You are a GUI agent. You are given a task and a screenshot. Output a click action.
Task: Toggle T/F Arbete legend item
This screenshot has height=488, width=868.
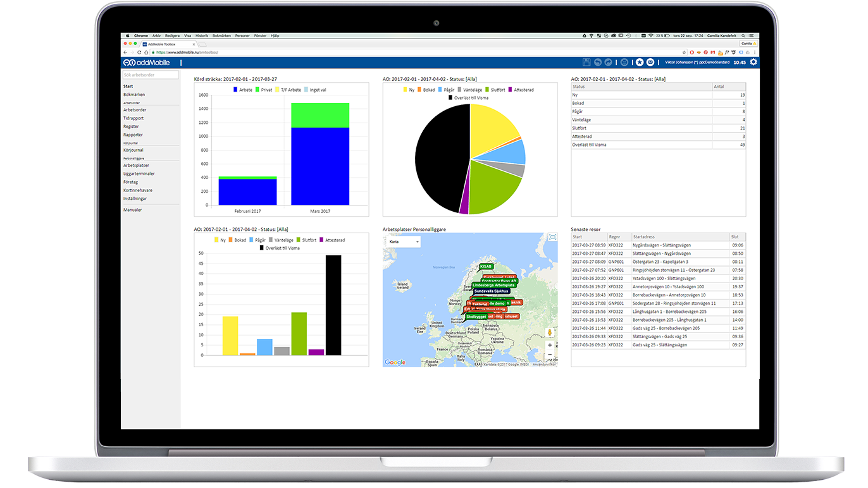[288, 90]
